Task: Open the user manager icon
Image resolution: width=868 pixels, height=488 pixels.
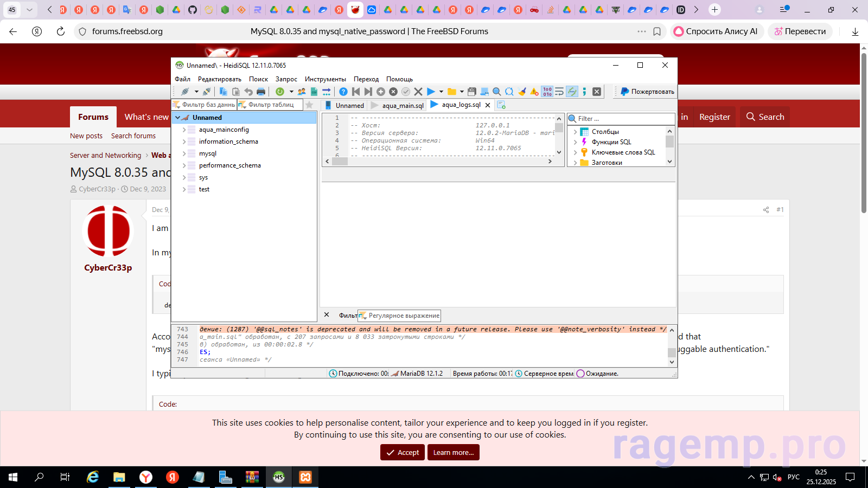Action: coord(302,92)
